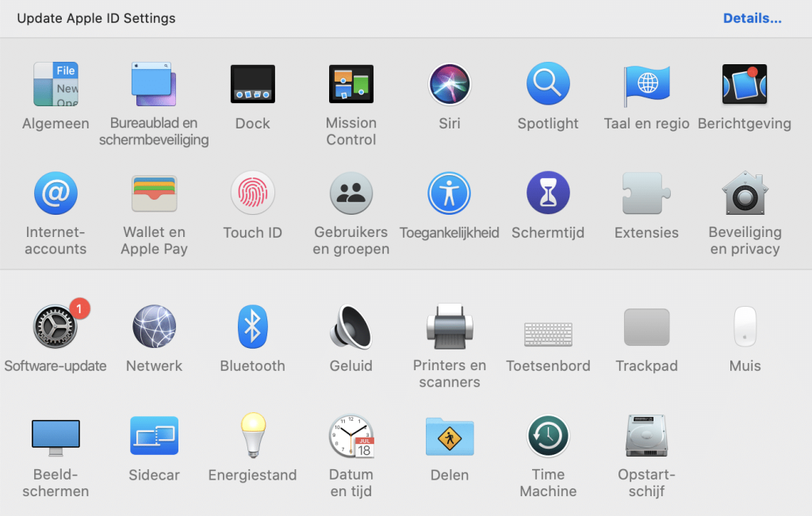Open Toetsenbord keyboard preferences

548,334
